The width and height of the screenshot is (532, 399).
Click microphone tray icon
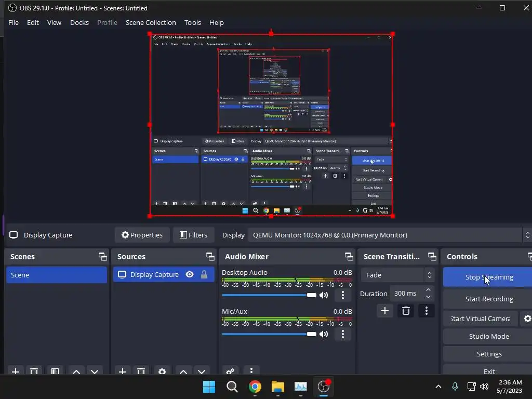[455, 387]
